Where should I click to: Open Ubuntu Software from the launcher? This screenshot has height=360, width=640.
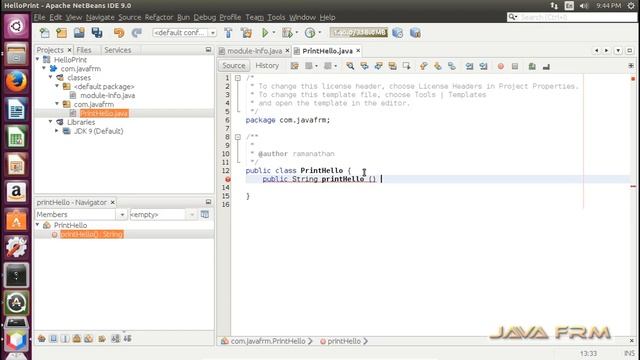click(16, 220)
